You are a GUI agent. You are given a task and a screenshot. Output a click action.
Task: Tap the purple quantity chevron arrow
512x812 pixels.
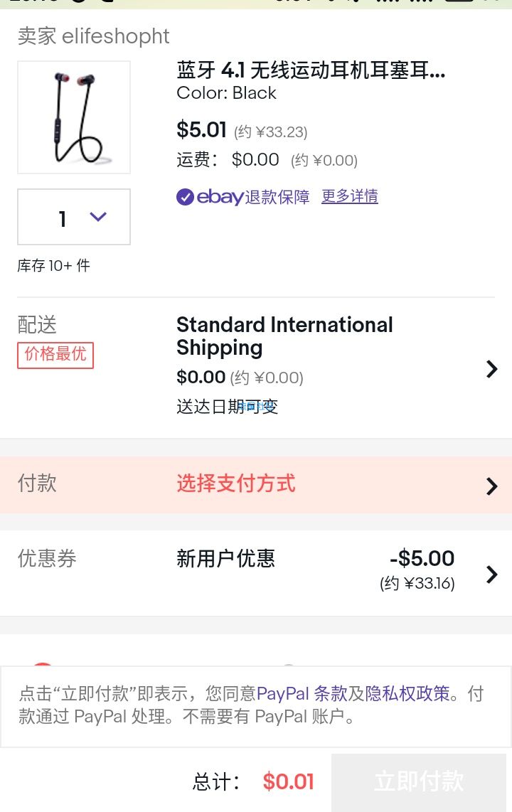(x=98, y=216)
